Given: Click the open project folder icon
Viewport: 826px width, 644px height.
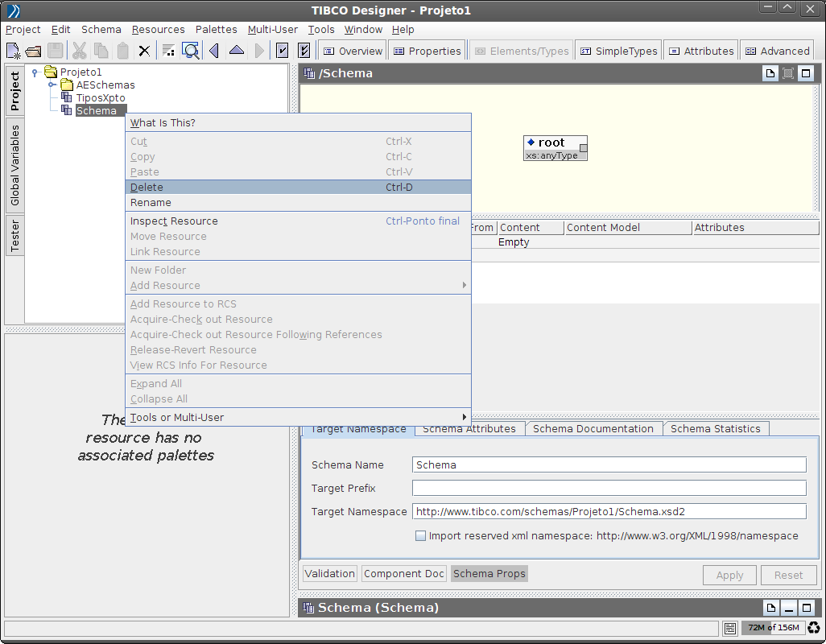Looking at the screenshot, I should click(33, 51).
